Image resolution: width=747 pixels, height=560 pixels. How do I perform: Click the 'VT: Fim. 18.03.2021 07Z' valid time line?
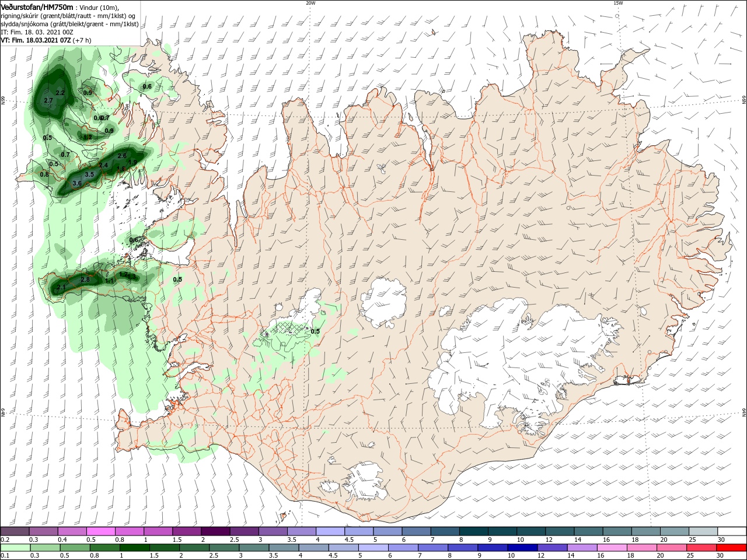tap(36, 40)
